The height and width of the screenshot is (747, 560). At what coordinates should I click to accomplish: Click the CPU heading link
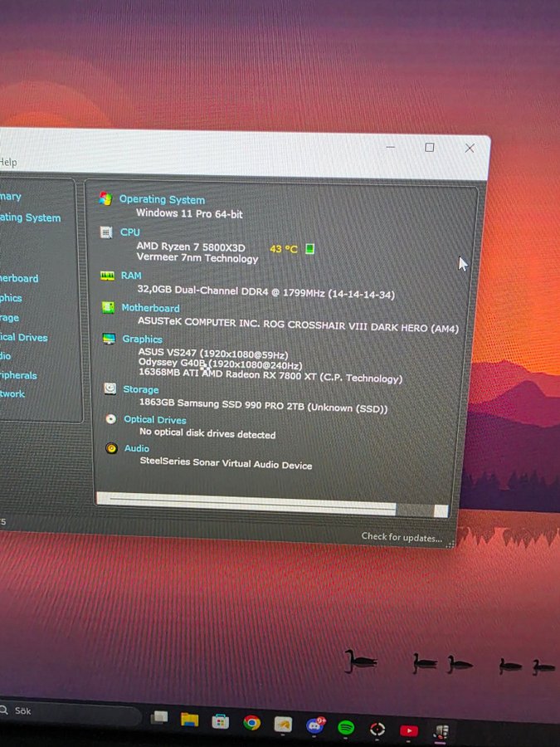(x=130, y=232)
